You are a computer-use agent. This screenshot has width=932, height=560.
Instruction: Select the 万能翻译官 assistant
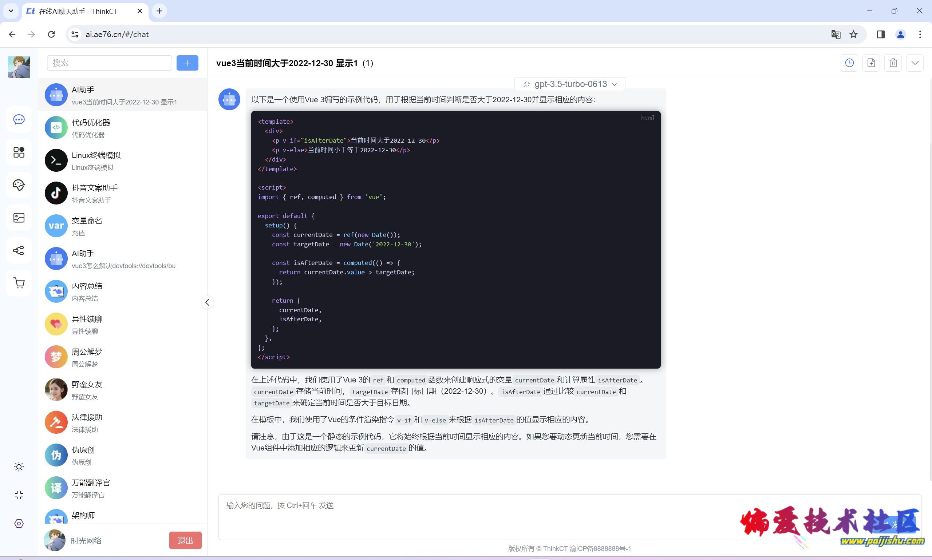(x=123, y=488)
